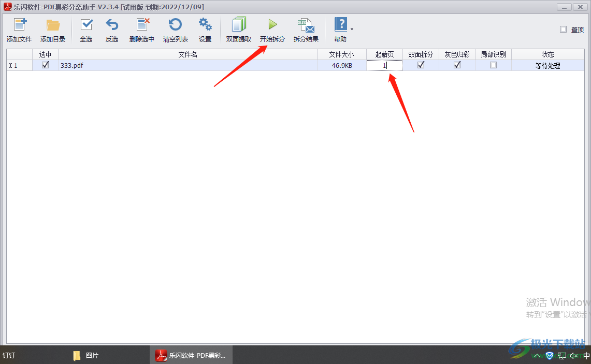The image size is (591, 364).
Task: Click the 状态 column header
Action: point(547,55)
